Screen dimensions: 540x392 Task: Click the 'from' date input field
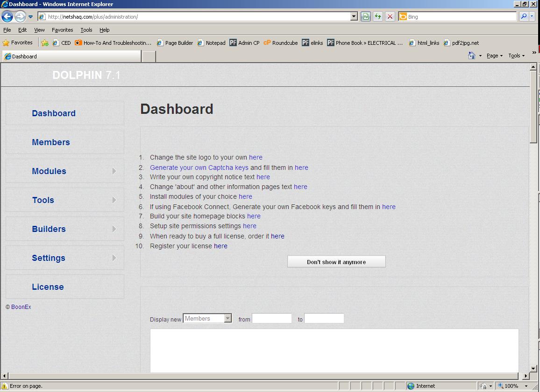coord(271,318)
